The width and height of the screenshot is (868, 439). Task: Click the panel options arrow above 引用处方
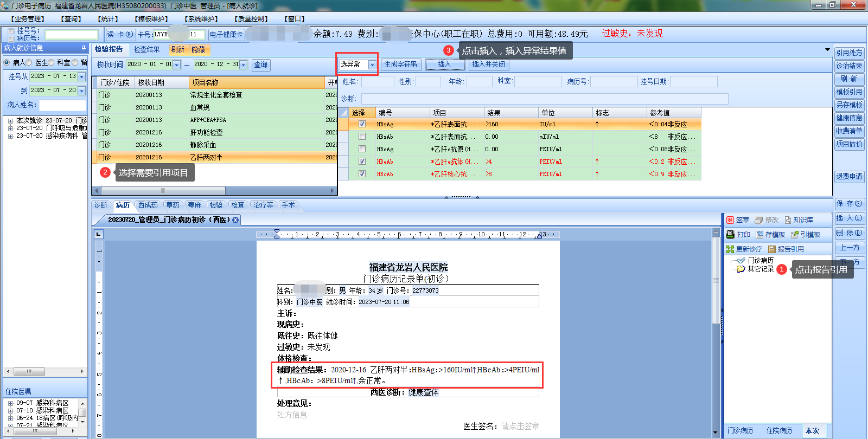pyautogui.click(x=827, y=49)
